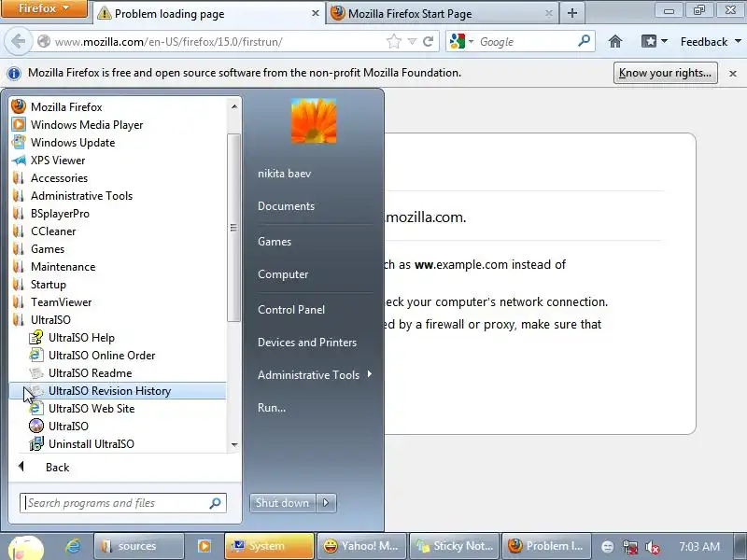747x560 pixels.
Task: Reload the page with the refresh icon
Action: coord(429,41)
